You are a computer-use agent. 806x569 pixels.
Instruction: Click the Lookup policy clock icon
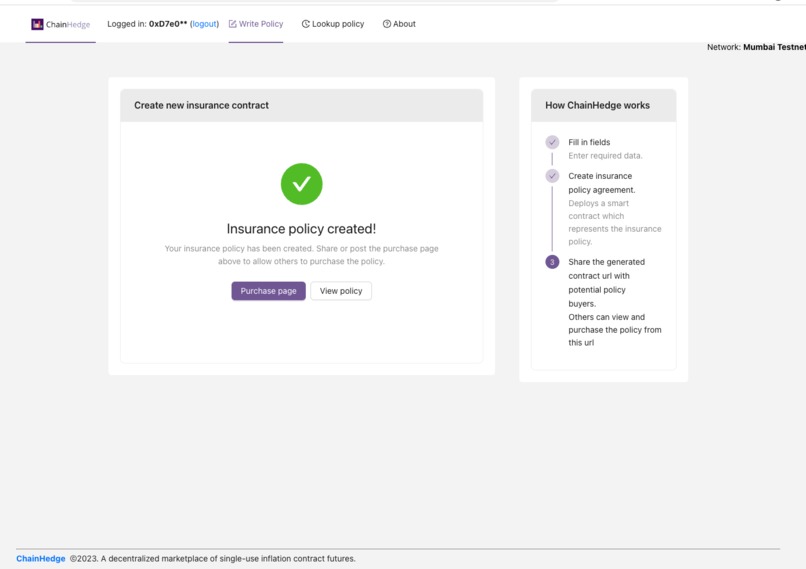[x=305, y=24]
